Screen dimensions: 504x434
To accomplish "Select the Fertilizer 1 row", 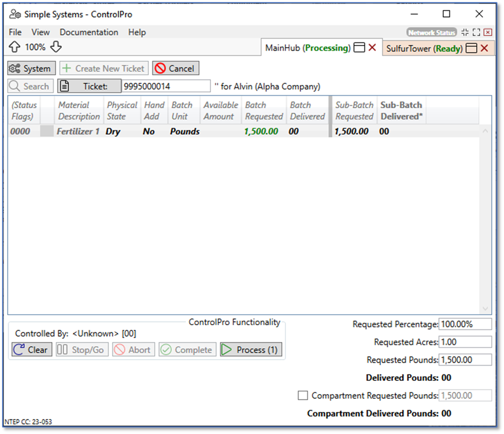I will [x=78, y=132].
